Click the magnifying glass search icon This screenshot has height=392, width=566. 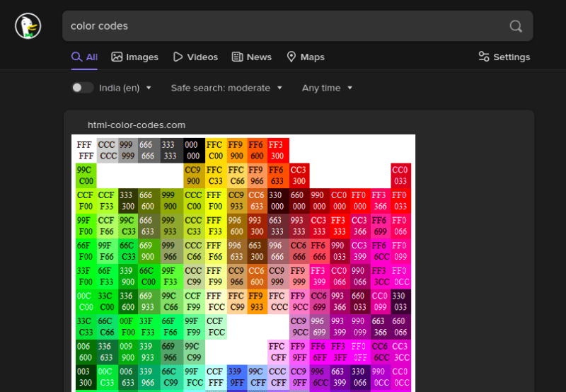(516, 26)
